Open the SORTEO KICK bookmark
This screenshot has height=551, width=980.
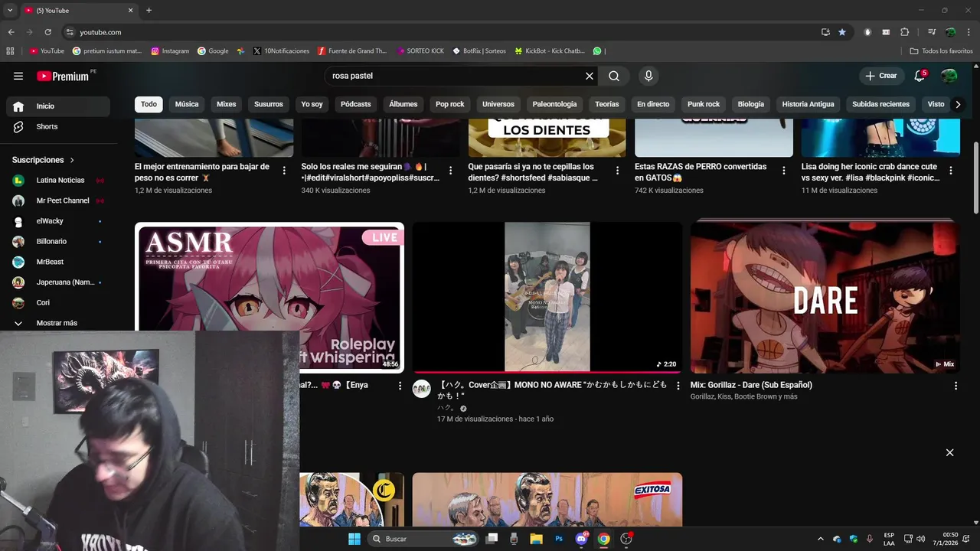(x=420, y=51)
